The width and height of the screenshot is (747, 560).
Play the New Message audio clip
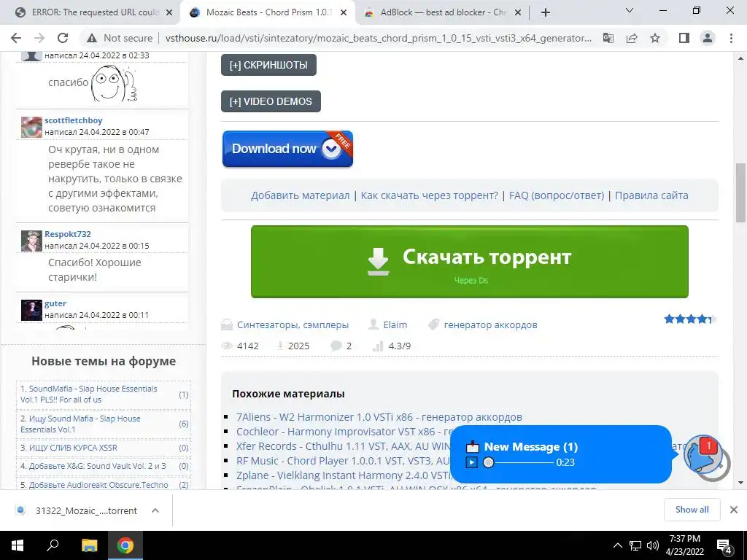472,462
